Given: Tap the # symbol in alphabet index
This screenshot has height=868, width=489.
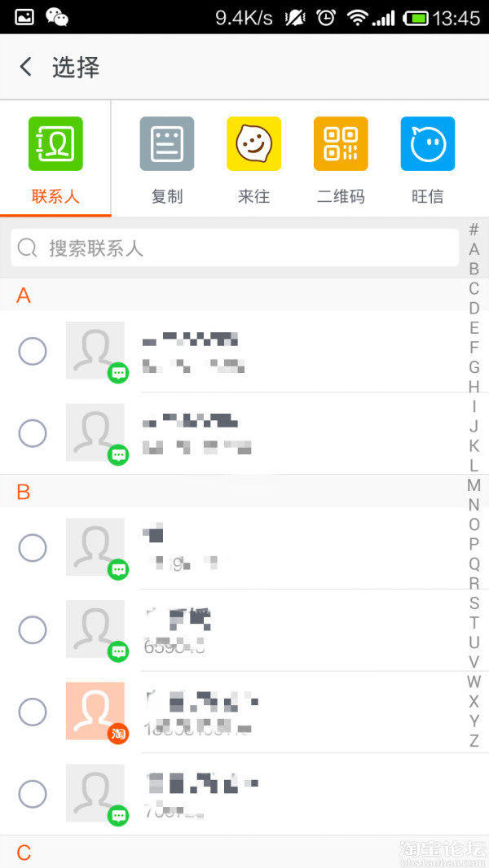Looking at the screenshot, I should point(474,230).
